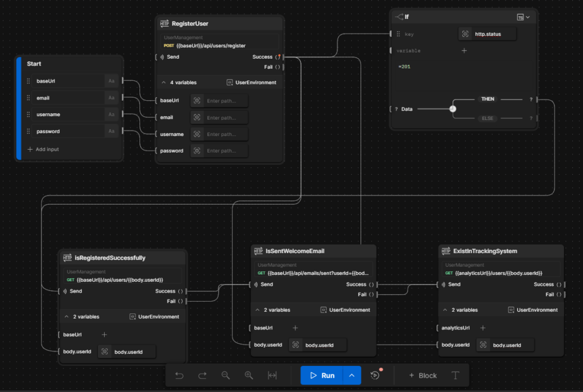Collapse the IsSentWelcomeEmail 2 variables section
The height and width of the screenshot is (392, 583).
tap(258, 310)
